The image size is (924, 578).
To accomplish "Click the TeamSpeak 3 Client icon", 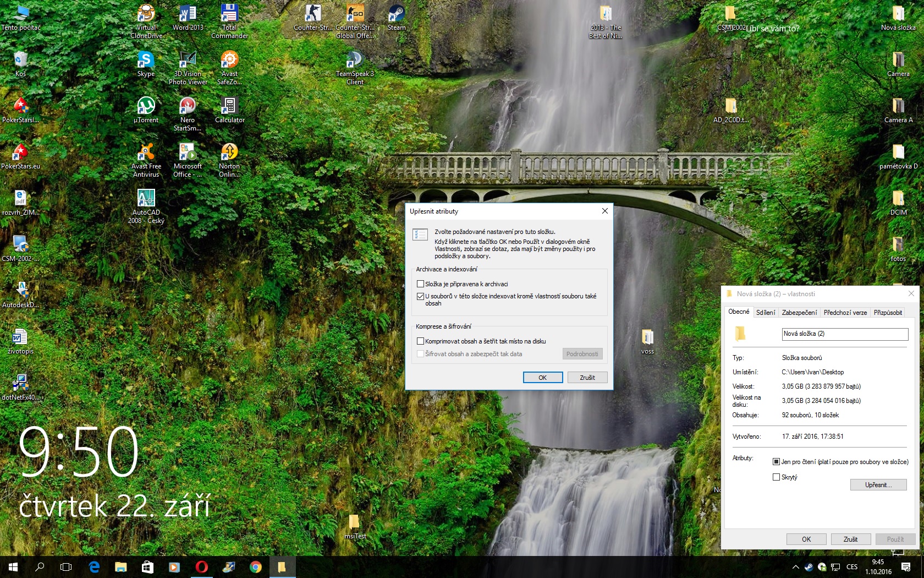I will click(355, 63).
